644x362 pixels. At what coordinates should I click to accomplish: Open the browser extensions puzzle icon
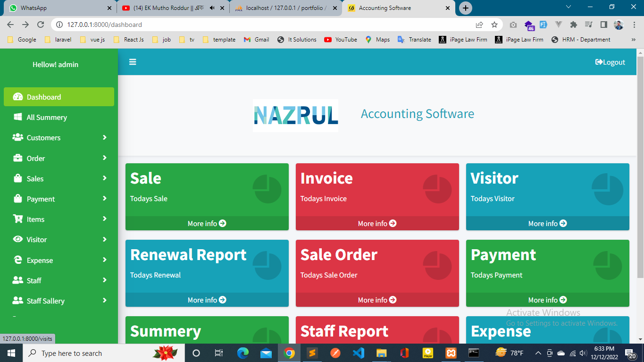tap(574, 25)
